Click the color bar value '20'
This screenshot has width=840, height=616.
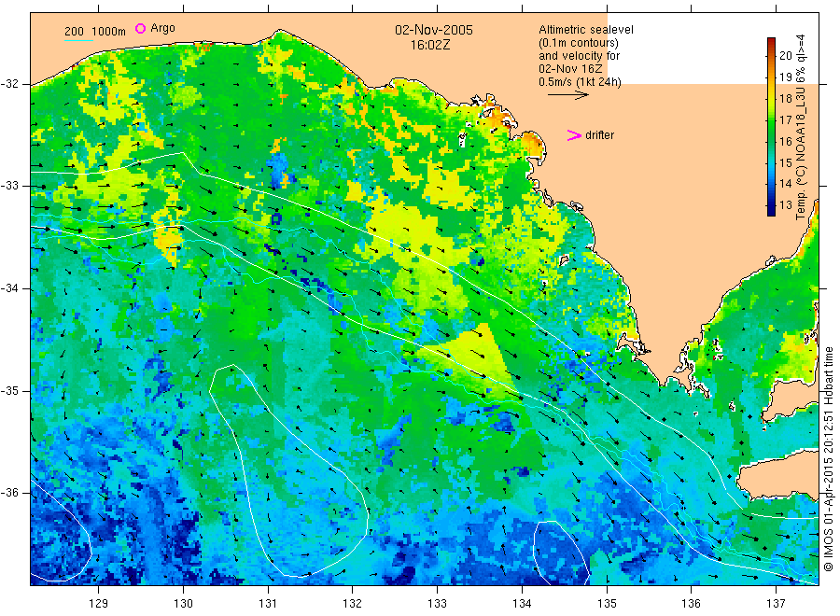pyautogui.click(x=785, y=55)
